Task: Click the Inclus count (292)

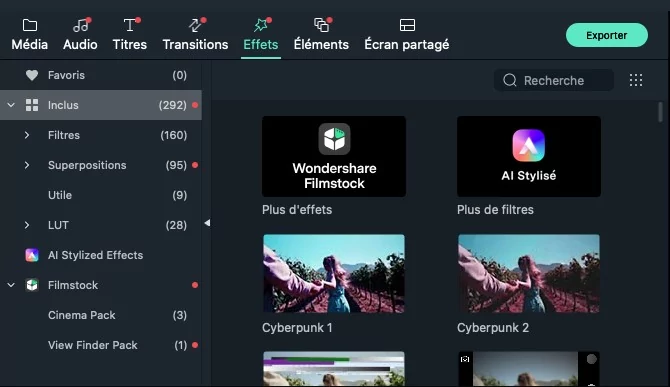Action: point(173,105)
